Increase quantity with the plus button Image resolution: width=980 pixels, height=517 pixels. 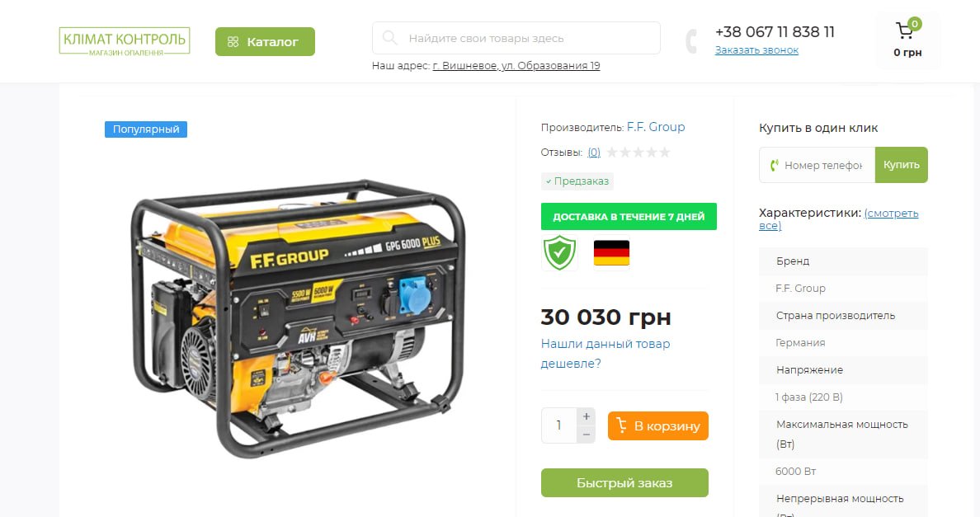(x=587, y=416)
